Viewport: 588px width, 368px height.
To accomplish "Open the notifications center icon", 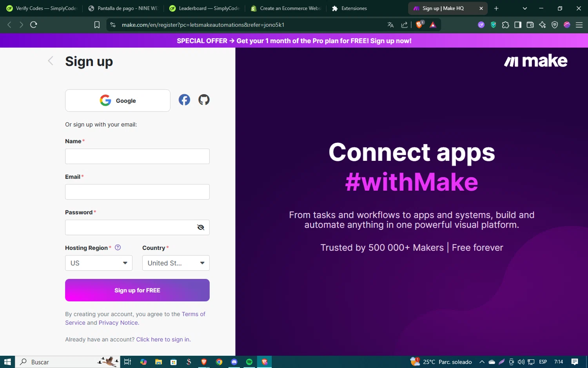I will 575,362.
